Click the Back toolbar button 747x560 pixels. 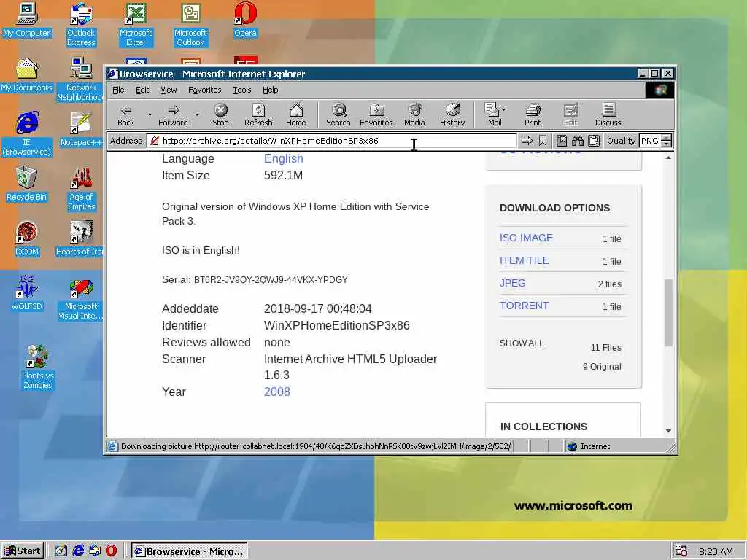click(125, 114)
